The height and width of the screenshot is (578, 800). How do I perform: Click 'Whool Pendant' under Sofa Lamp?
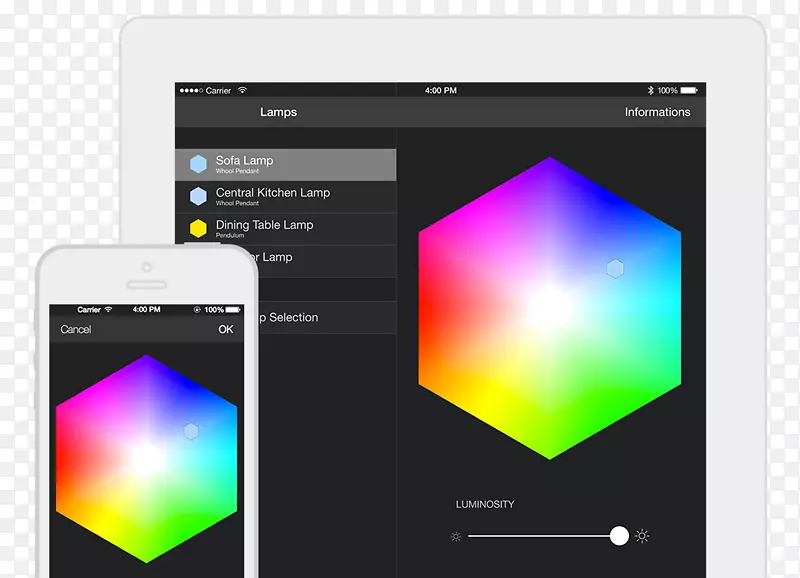237,171
